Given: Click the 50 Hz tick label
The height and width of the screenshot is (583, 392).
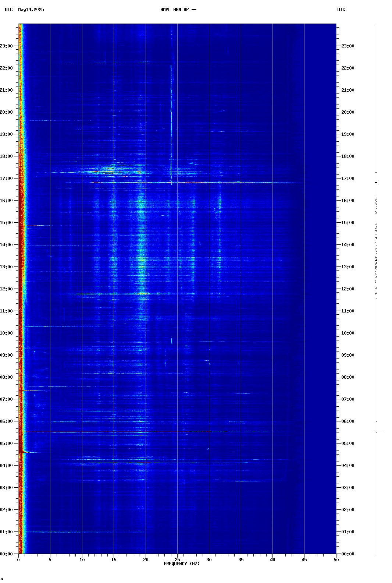Looking at the screenshot, I should coord(336,560).
